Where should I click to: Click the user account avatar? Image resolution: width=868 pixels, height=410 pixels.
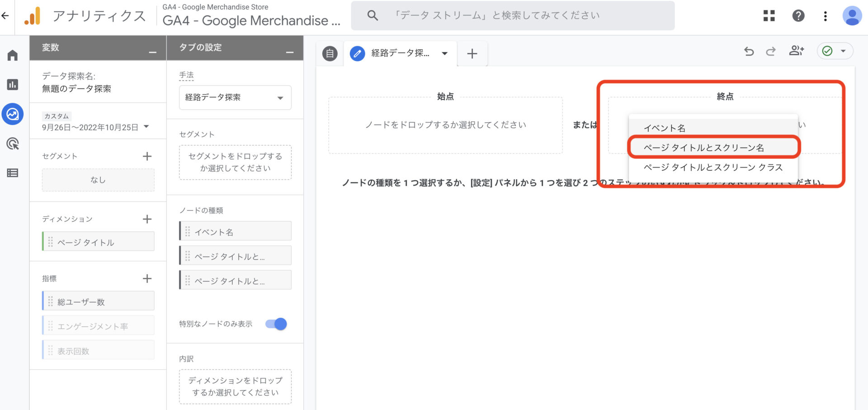click(852, 16)
